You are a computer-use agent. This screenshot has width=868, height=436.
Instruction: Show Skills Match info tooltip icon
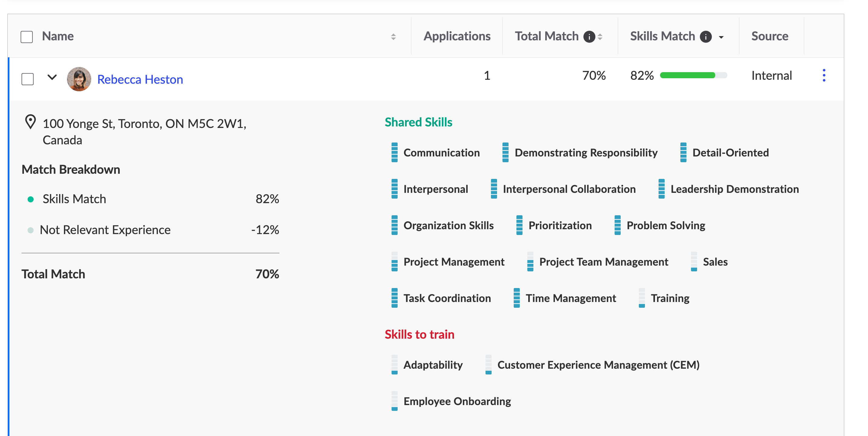pyautogui.click(x=706, y=37)
